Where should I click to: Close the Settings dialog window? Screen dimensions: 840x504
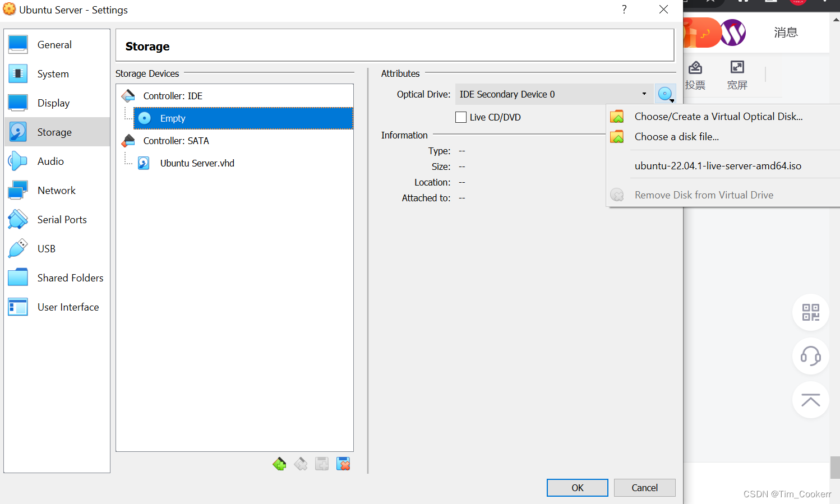663,10
